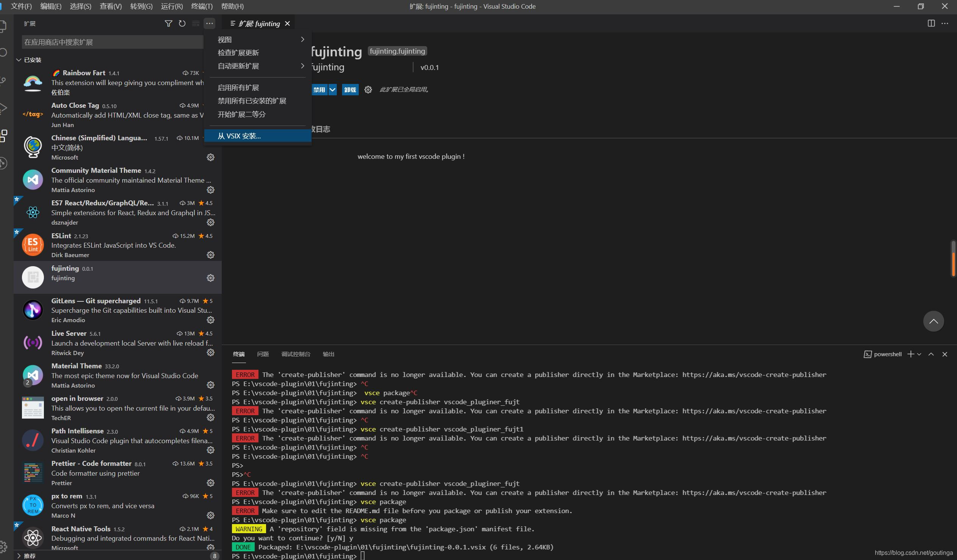Select the ES7 React/Redux/GraphQL extension entry
Screen dimensions: 957x560
click(x=118, y=213)
